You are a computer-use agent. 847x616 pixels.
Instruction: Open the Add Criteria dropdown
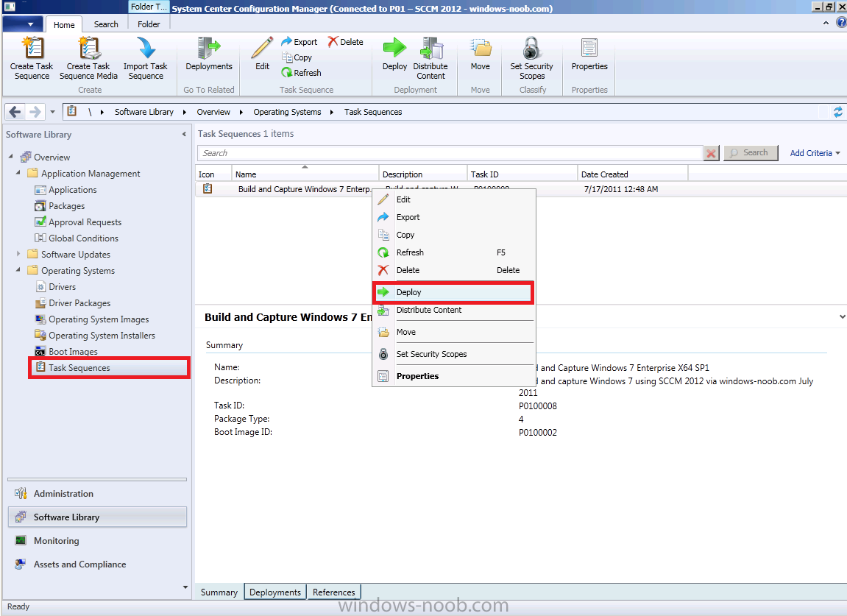tap(815, 153)
